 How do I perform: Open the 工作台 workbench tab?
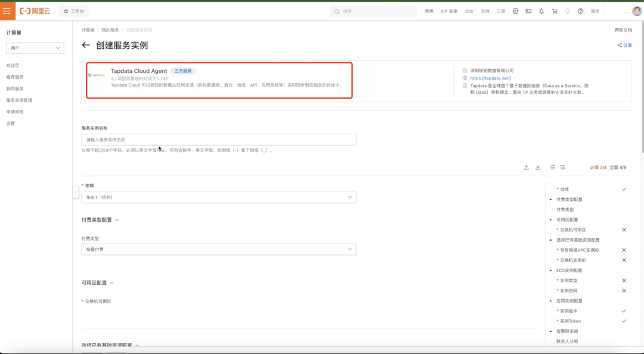click(x=73, y=11)
